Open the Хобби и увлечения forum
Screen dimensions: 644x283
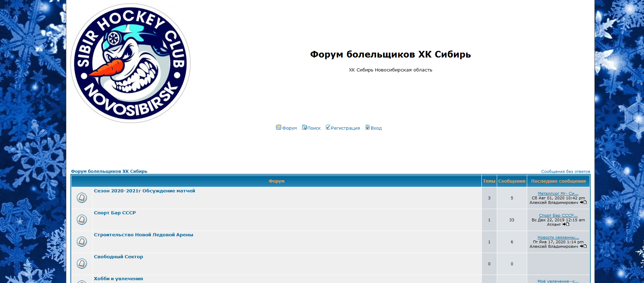[x=118, y=279]
